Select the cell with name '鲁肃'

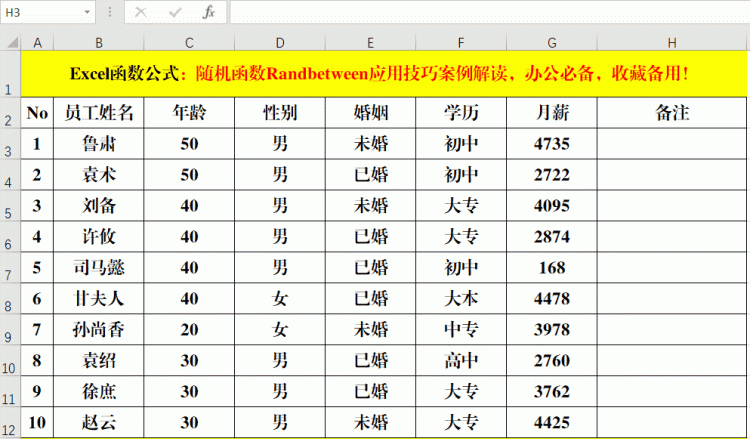(x=99, y=144)
